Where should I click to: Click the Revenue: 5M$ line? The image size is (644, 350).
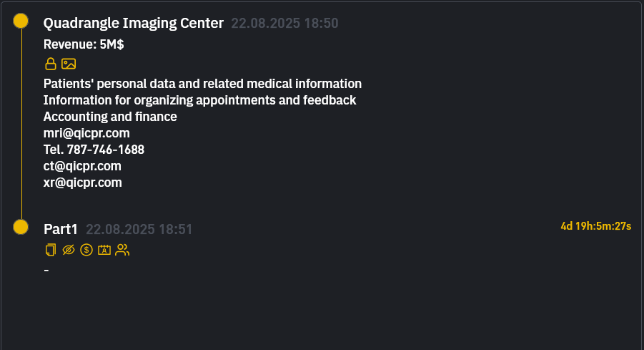click(x=84, y=44)
